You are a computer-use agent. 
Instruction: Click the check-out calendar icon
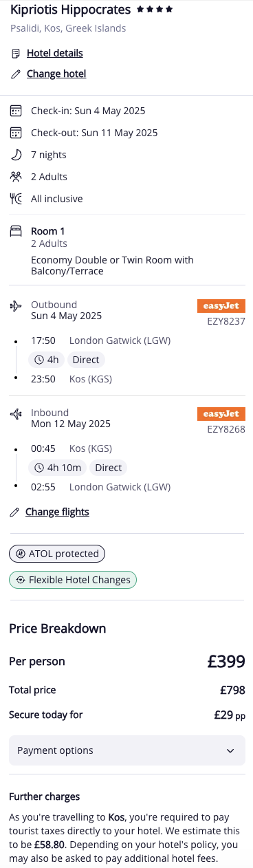[16, 133]
